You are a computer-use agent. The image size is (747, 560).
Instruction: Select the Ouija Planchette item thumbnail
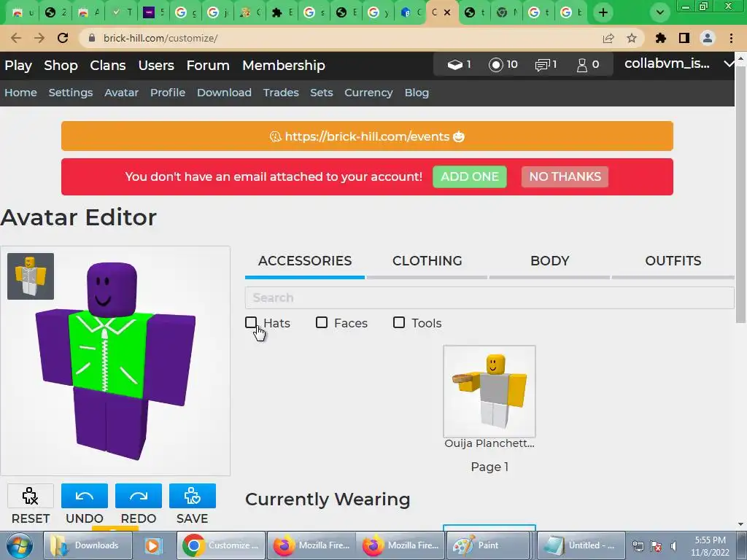coord(489,392)
